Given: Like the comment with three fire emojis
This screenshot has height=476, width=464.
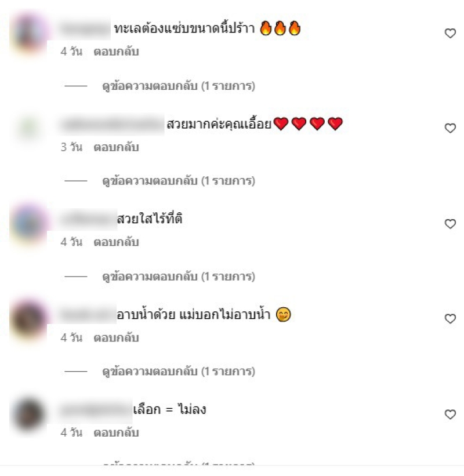Looking at the screenshot, I should pyautogui.click(x=450, y=33).
